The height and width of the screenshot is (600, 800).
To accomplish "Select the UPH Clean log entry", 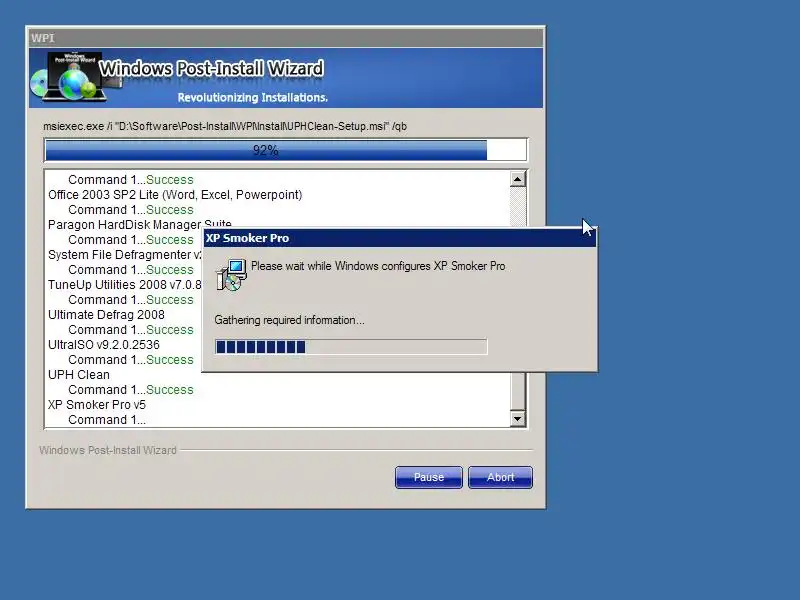I will [79, 375].
